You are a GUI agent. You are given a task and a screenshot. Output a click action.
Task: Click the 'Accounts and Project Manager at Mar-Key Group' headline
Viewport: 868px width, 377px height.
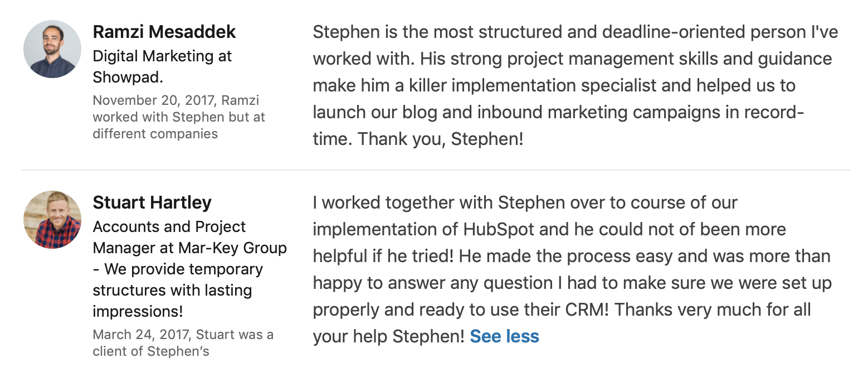[x=189, y=237]
